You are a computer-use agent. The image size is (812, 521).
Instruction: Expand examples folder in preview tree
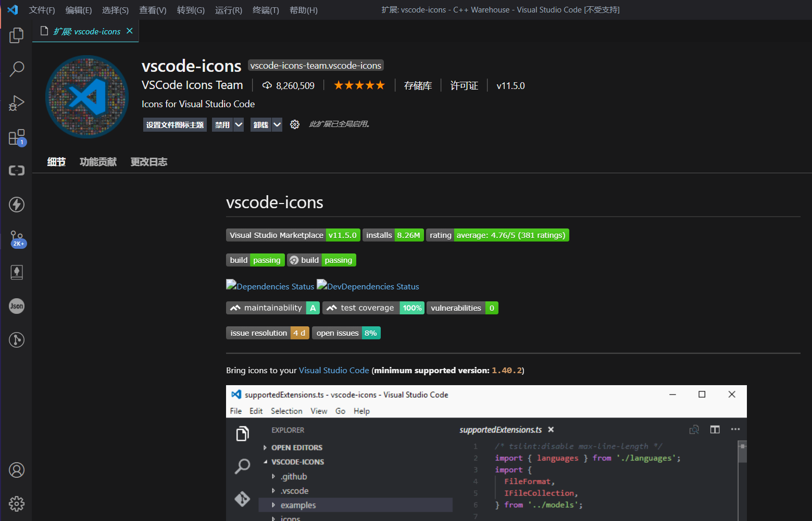pos(273,505)
